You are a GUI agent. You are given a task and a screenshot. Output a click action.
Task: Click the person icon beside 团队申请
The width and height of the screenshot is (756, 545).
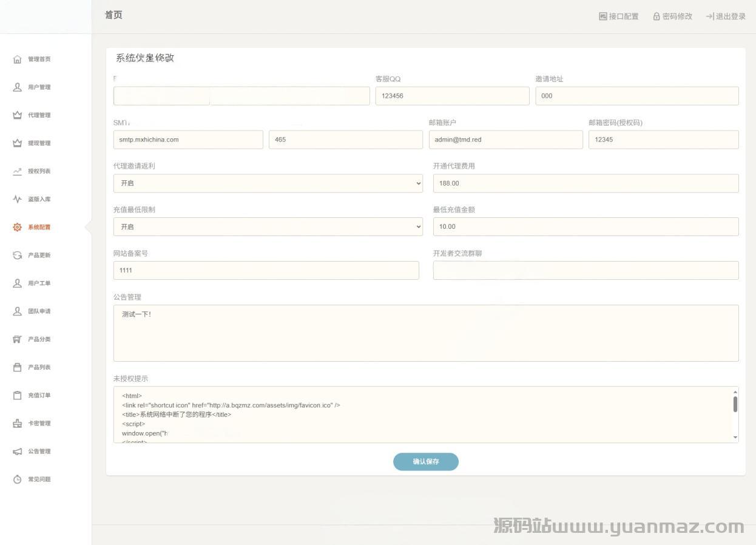[18, 311]
